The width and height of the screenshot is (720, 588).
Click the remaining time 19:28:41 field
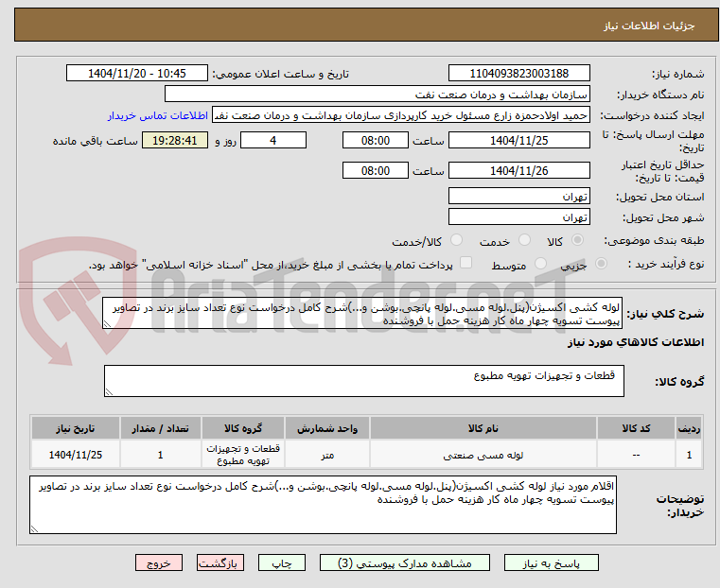click(x=174, y=140)
